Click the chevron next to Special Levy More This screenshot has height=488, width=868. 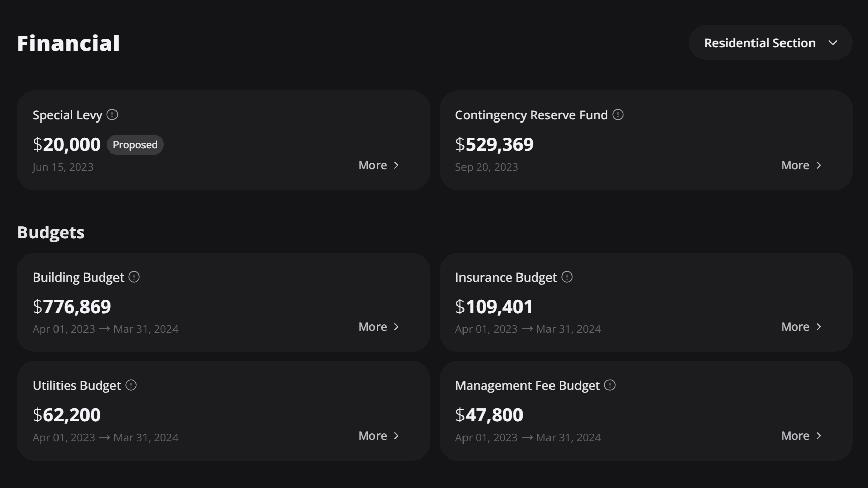point(396,165)
